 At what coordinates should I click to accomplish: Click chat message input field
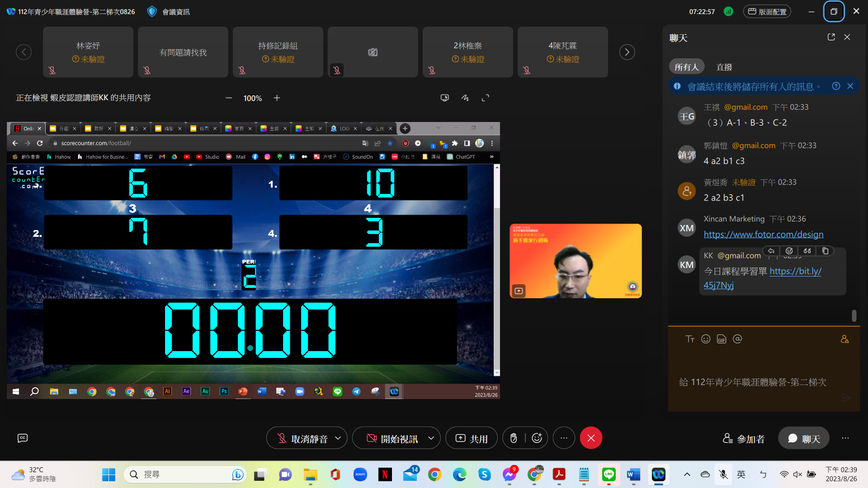753,382
